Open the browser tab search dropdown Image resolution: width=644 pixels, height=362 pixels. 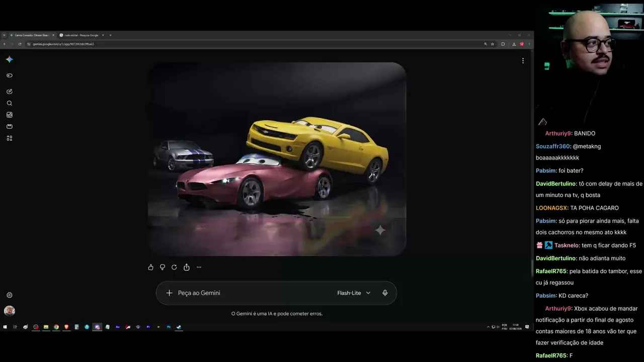[4, 35]
